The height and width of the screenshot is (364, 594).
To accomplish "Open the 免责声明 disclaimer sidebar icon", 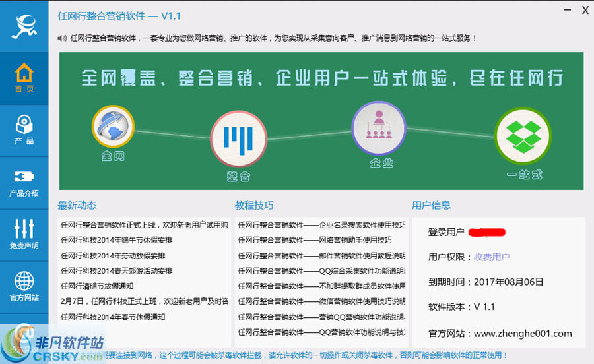I will coord(24,235).
